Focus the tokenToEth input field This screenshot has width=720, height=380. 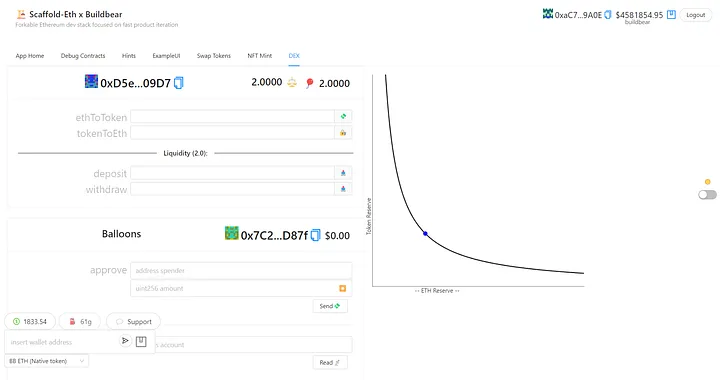[x=232, y=133]
